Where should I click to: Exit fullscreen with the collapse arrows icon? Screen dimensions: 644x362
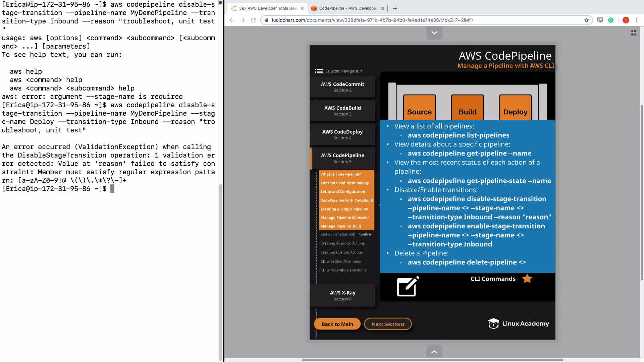[633, 33]
